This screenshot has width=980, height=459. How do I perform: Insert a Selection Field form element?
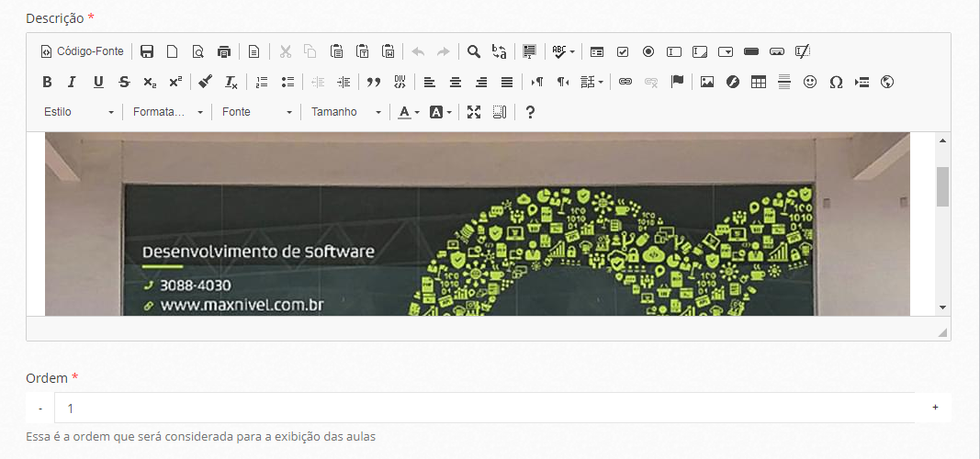(725, 51)
